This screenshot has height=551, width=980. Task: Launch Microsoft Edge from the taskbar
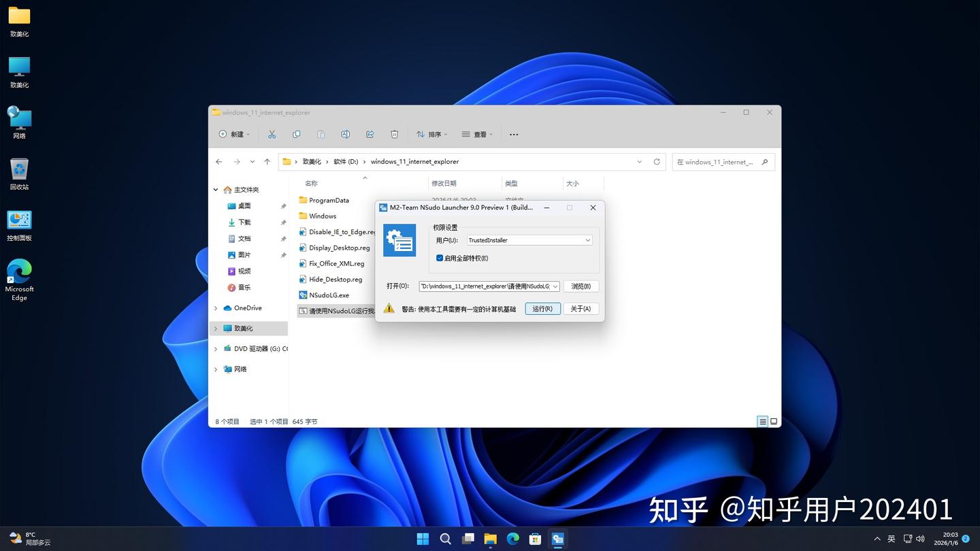coord(512,538)
